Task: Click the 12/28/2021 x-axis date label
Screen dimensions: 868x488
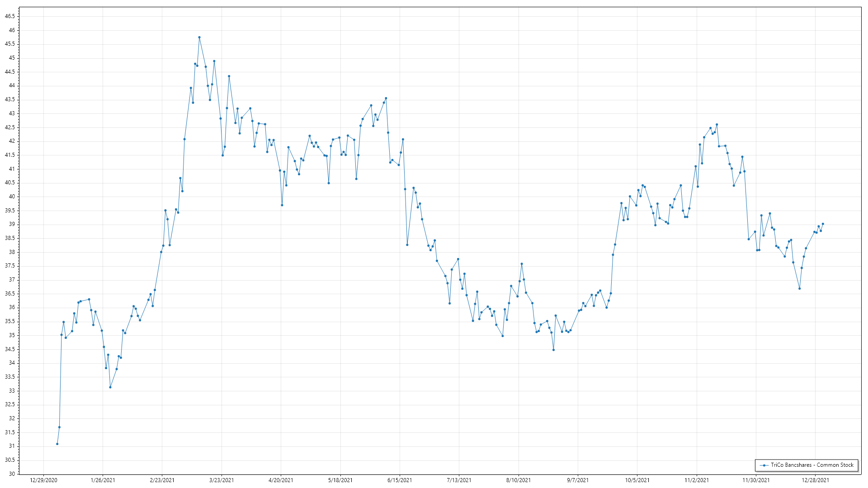Action: tap(816, 480)
